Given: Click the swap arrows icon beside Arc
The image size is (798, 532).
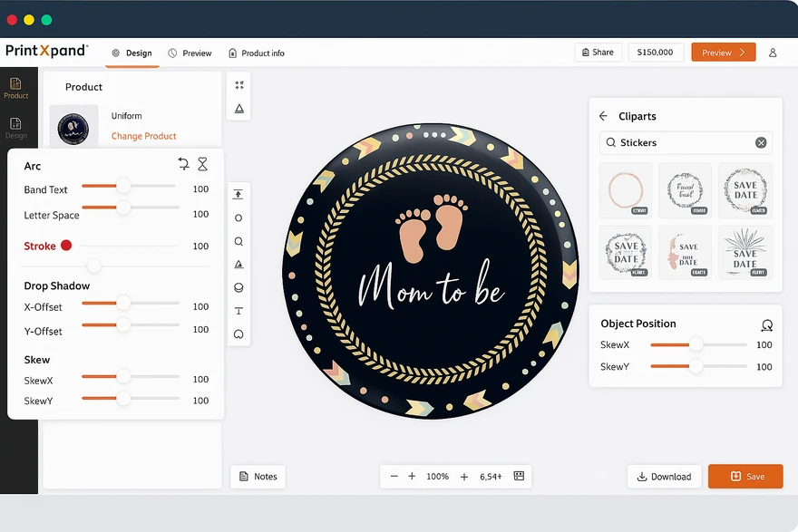Looking at the screenshot, I should coord(183,164).
